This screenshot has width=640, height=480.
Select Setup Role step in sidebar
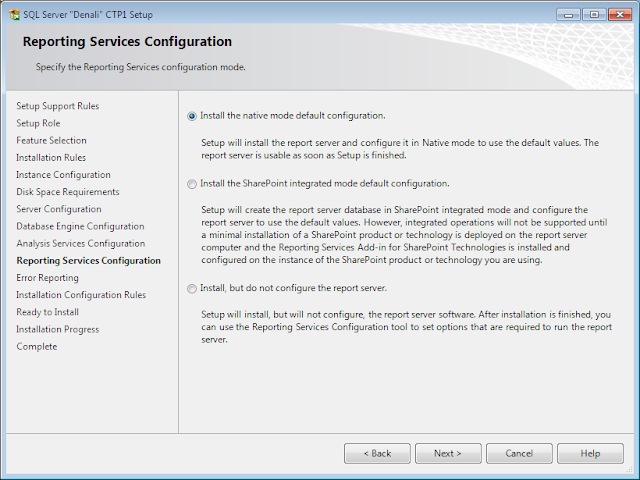(x=38, y=123)
